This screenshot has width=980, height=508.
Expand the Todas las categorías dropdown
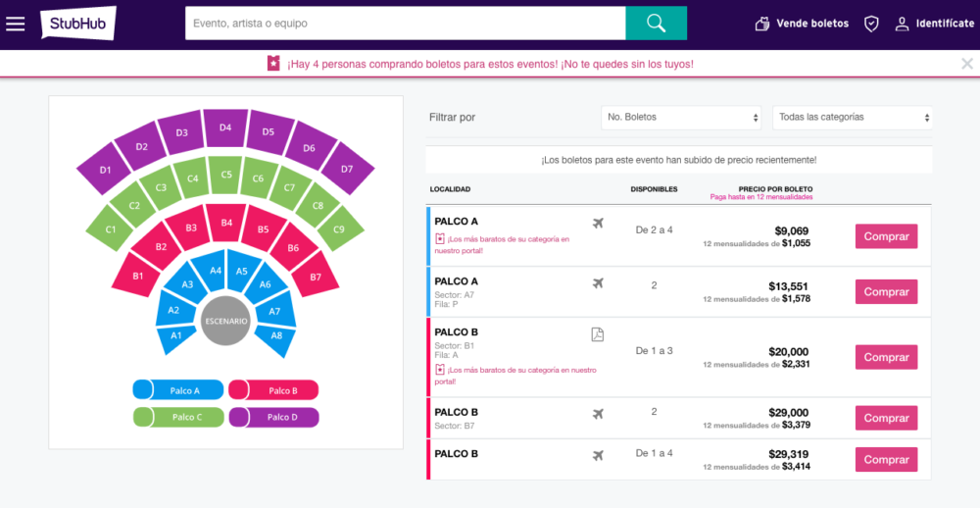[x=853, y=117]
